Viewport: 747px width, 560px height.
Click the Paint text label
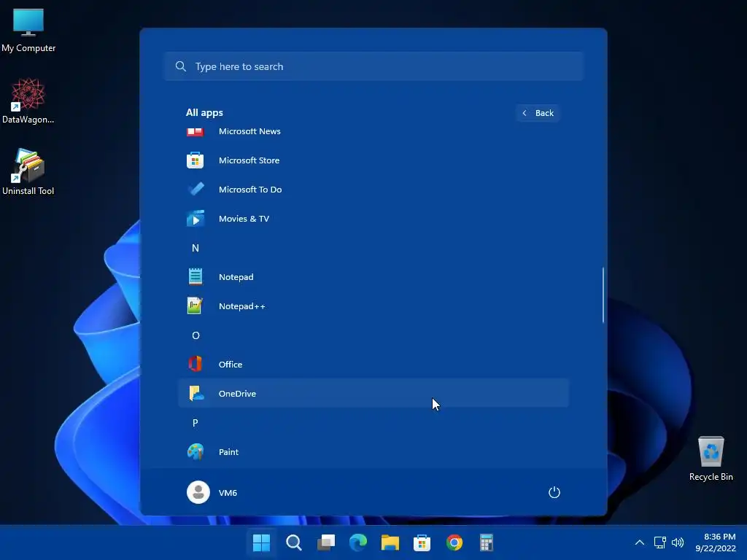click(228, 452)
